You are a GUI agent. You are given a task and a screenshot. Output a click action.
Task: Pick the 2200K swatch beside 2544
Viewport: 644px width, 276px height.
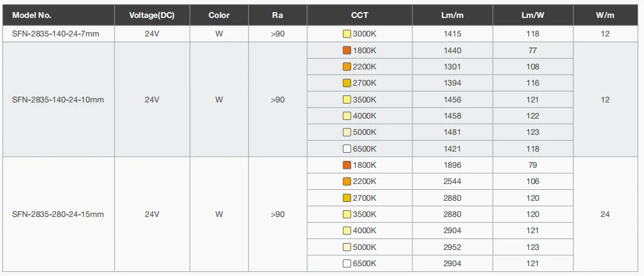pos(347,181)
